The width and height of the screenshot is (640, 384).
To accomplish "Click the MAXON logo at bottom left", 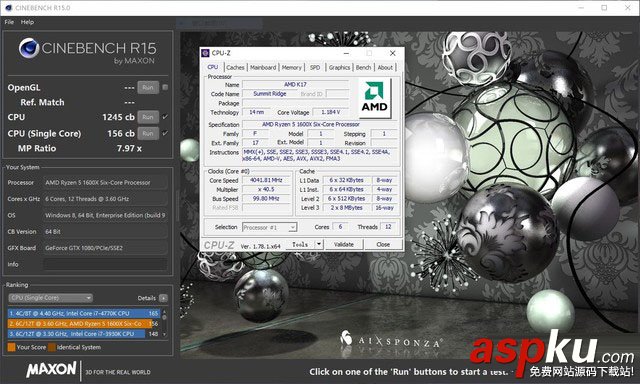I will point(51,369).
